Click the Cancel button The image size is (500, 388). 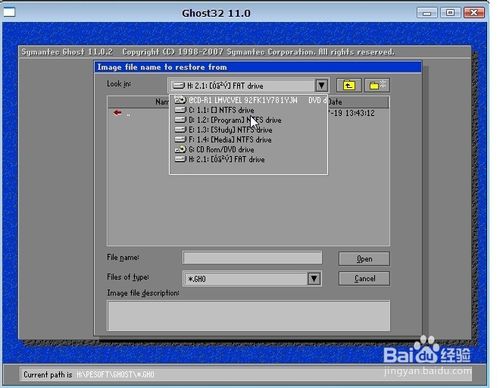click(364, 278)
